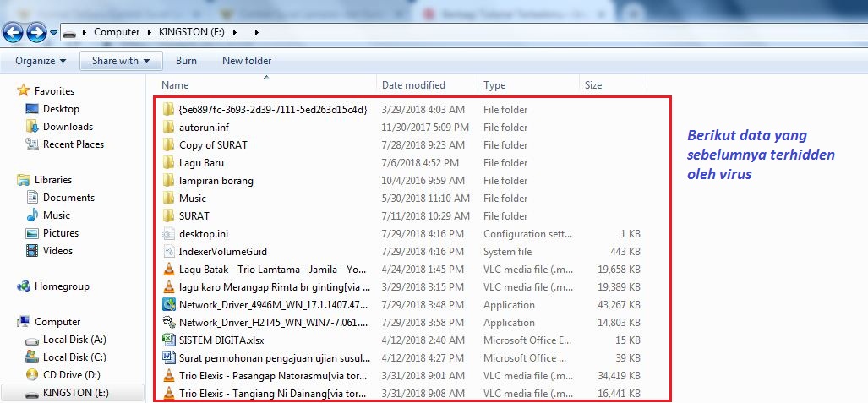
Task: Open the Documents library
Action: [x=68, y=198]
